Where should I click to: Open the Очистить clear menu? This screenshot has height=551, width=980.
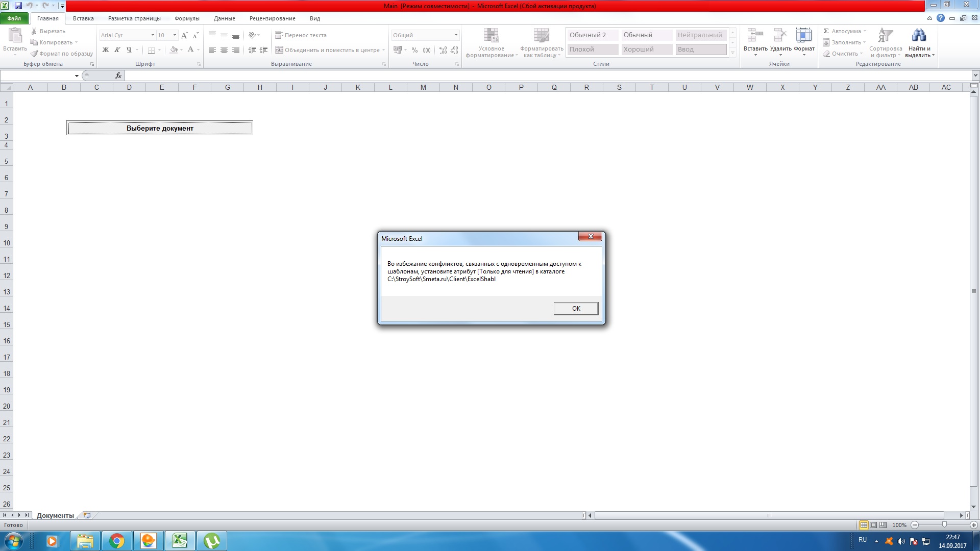[843, 54]
